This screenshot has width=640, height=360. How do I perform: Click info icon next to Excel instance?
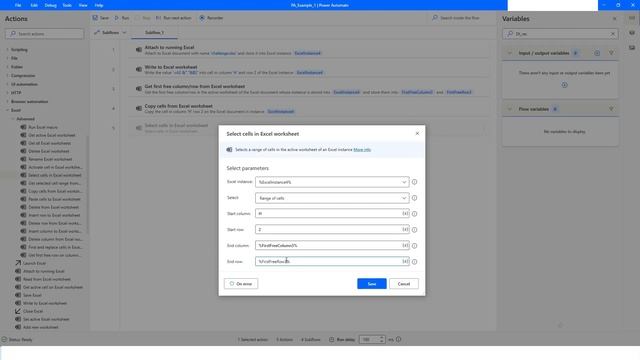pos(414,182)
